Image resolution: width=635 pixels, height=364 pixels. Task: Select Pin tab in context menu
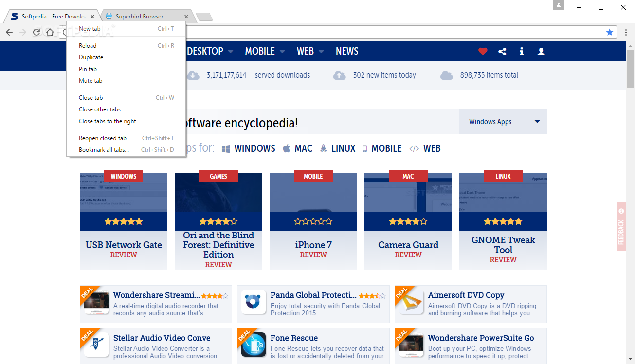tap(126, 69)
